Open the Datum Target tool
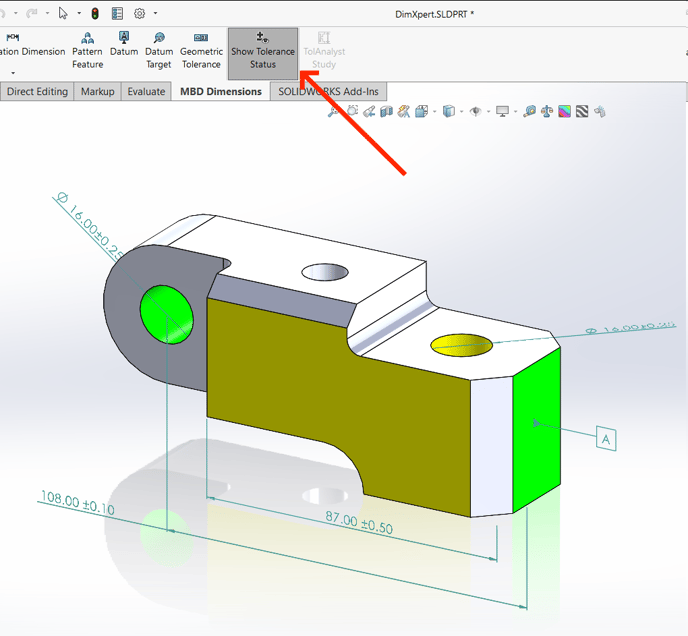 [x=159, y=50]
